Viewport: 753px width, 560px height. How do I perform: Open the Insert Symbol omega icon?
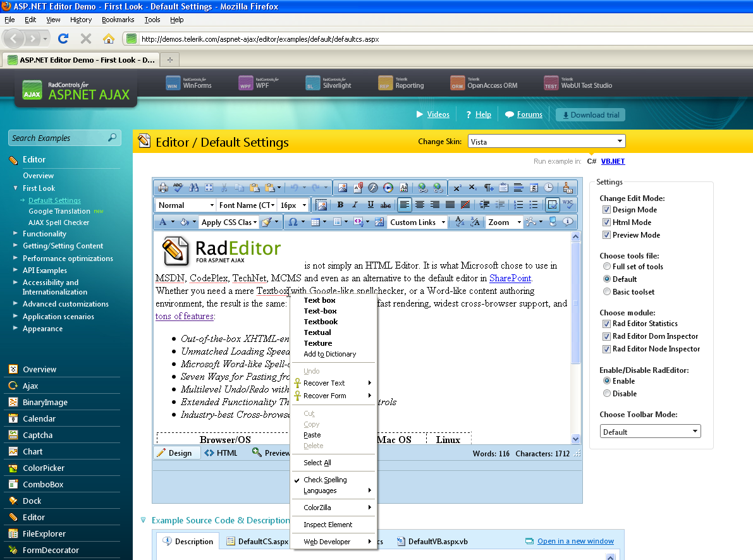[x=293, y=222]
